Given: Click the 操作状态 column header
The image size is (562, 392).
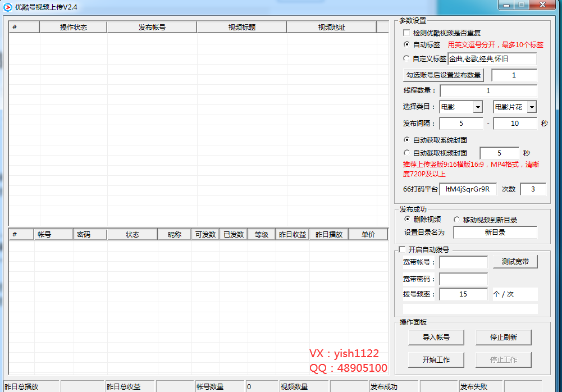Looking at the screenshot, I should pos(73,28).
